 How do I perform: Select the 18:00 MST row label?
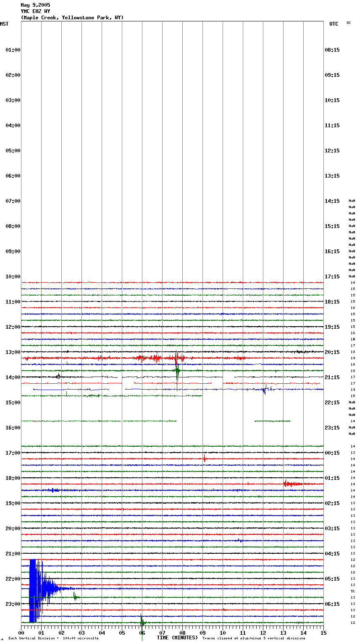(13, 478)
